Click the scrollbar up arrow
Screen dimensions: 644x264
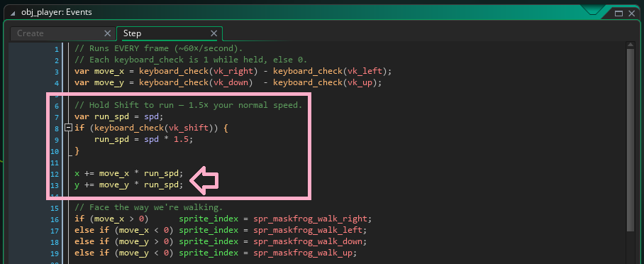631,45
